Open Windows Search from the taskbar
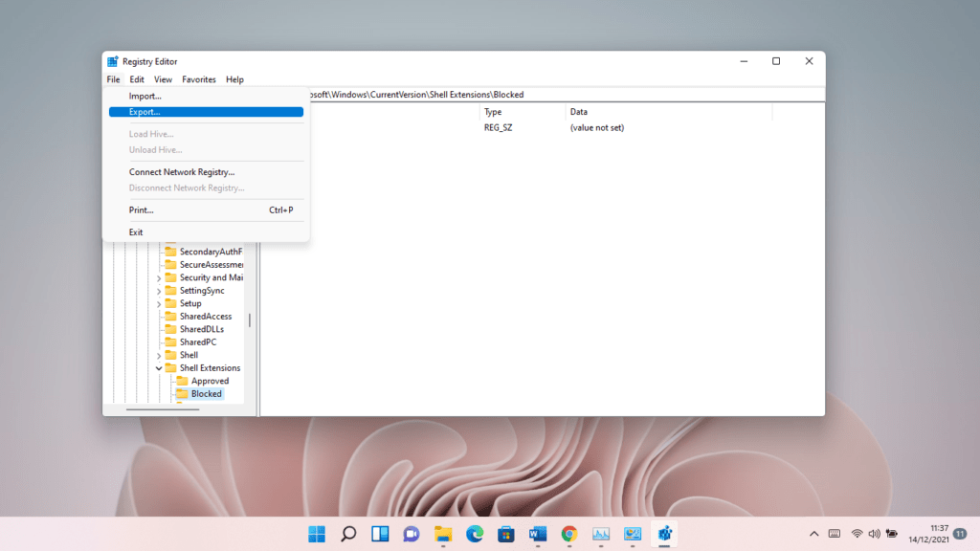The height and width of the screenshot is (551, 980). 348,534
